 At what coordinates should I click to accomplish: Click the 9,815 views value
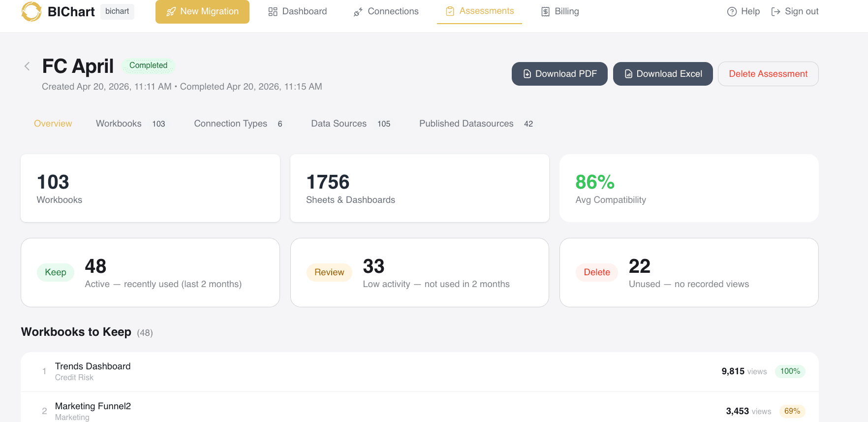[733, 371]
